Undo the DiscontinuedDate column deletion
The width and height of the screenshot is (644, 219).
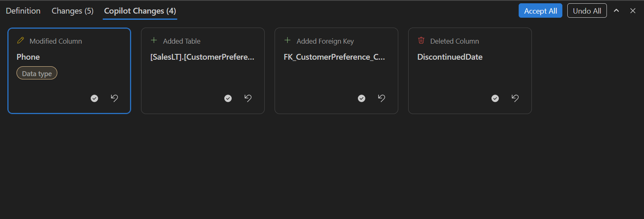point(515,98)
